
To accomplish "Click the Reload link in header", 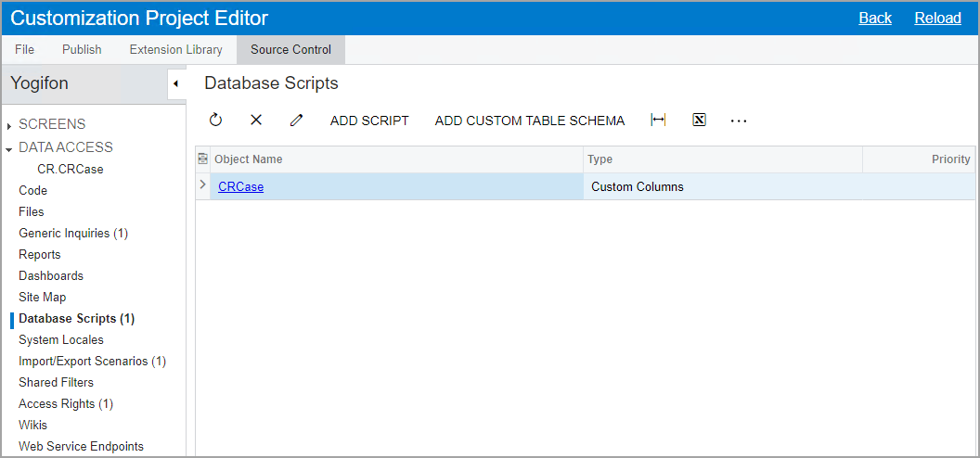I will click(x=937, y=18).
